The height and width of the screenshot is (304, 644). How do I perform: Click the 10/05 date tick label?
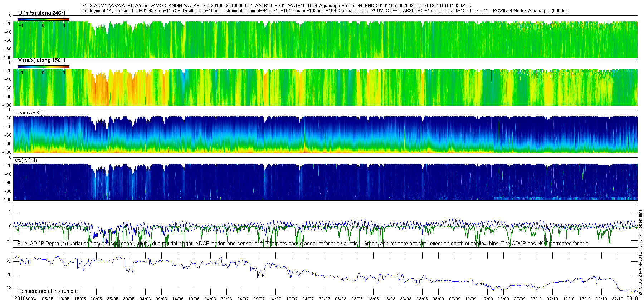coord(64,299)
